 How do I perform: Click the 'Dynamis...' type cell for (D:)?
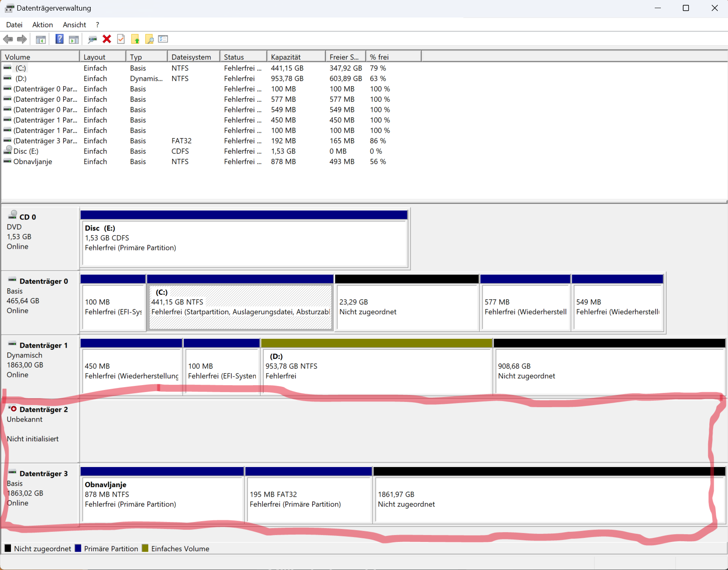pyautogui.click(x=146, y=79)
